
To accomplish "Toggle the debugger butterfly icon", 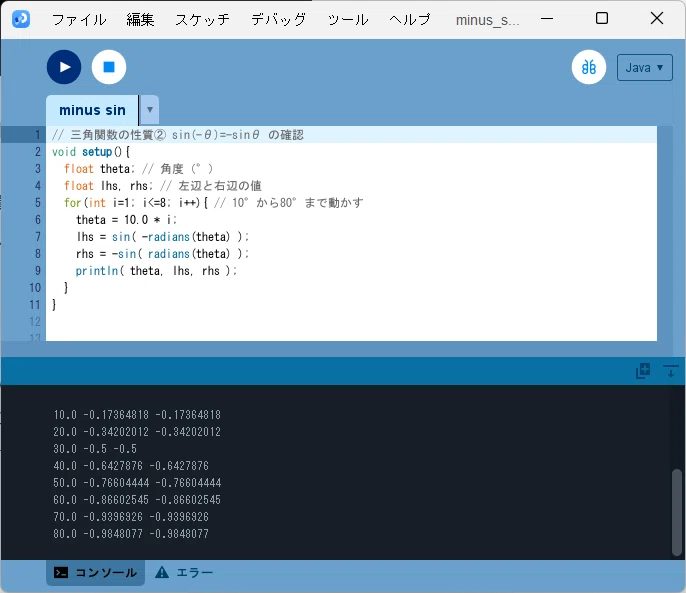I will click(588, 67).
